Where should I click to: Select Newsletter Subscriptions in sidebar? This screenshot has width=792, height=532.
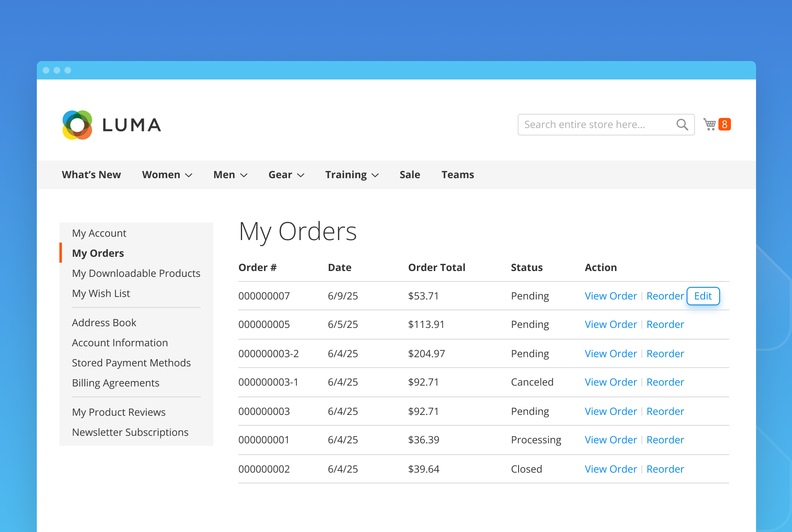tap(130, 432)
